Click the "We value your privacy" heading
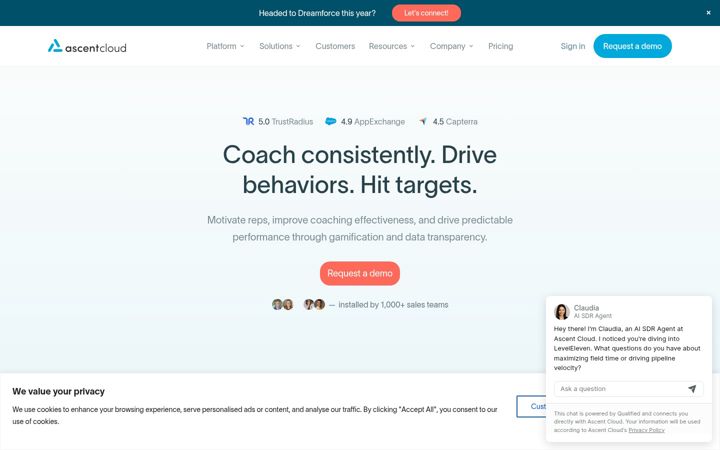 point(58,392)
